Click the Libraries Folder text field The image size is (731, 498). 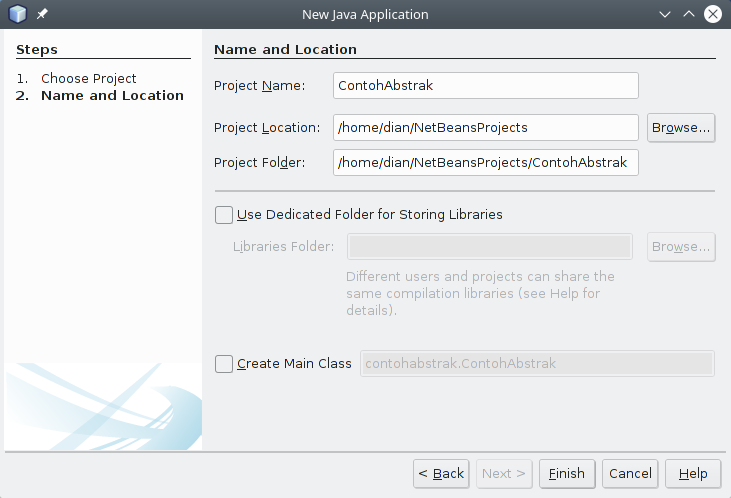490,247
